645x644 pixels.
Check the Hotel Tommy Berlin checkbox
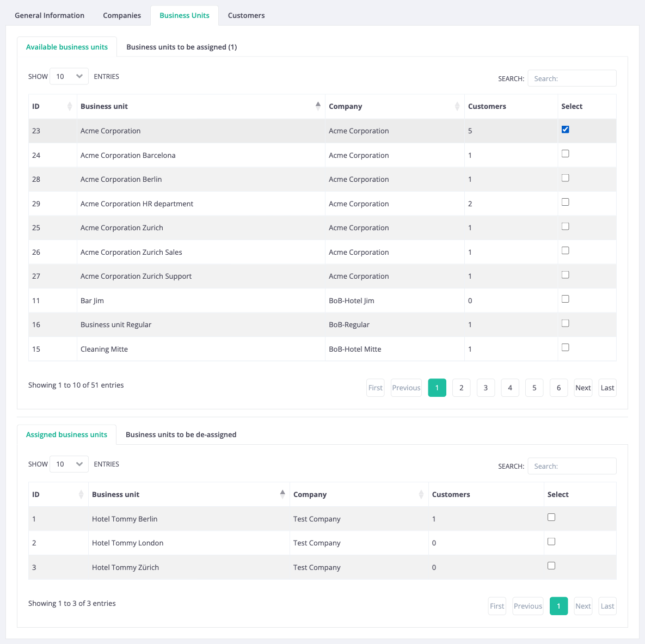(x=551, y=518)
